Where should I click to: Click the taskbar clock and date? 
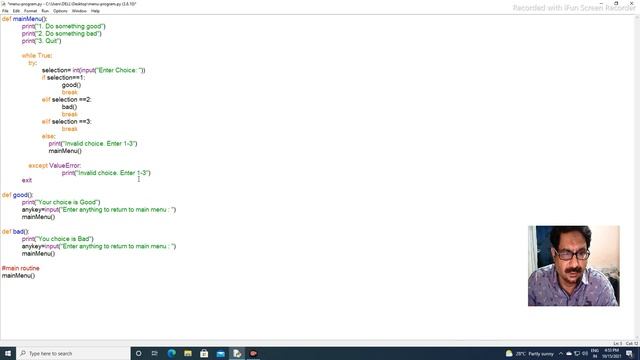611,353
